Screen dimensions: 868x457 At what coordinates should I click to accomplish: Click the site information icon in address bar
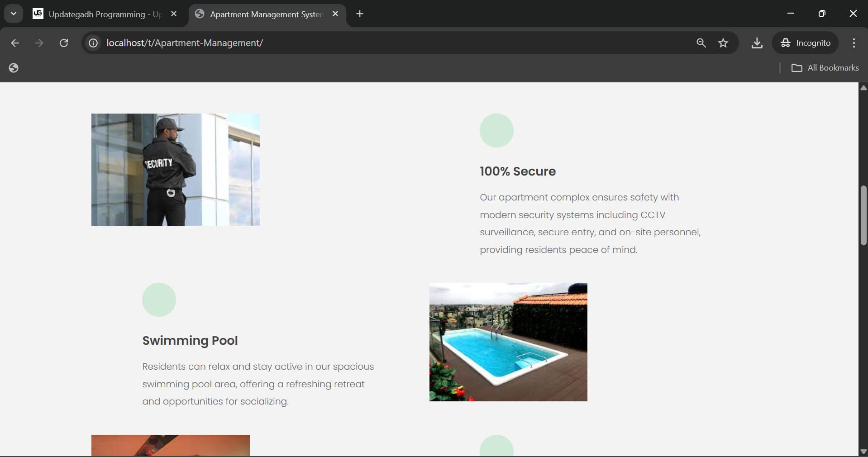coord(93,43)
